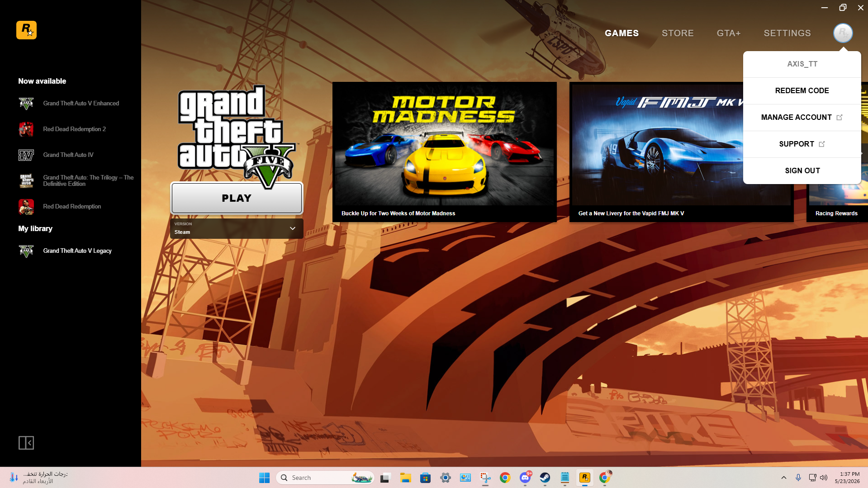This screenshot has height=488, width=868.
Task: Open Support external link icon
Action: [822, 144]
